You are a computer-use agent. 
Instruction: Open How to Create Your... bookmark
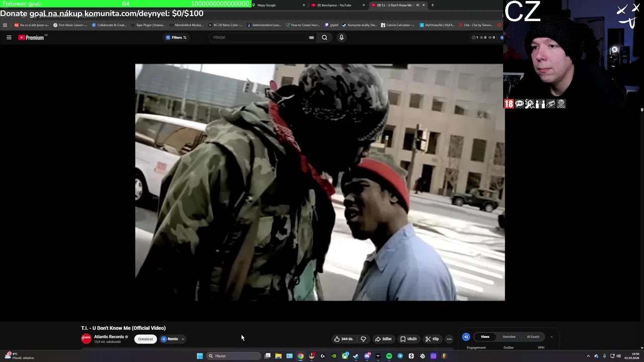pyautogui.click(x=302, y=25)
